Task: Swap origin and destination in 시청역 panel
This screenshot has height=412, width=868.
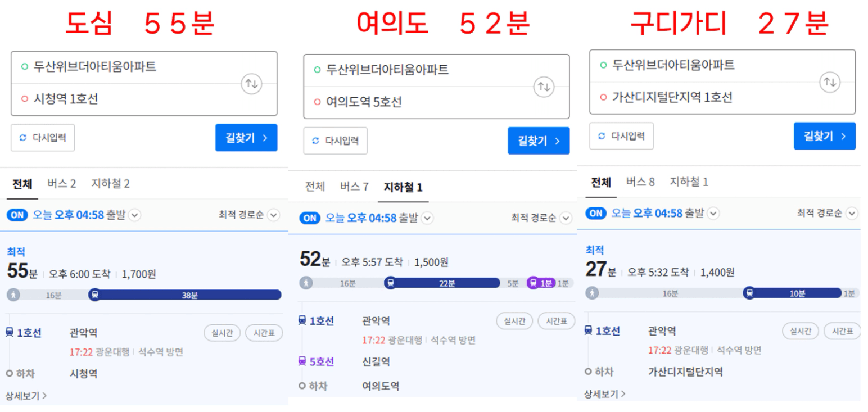Action: click(251, 84)
